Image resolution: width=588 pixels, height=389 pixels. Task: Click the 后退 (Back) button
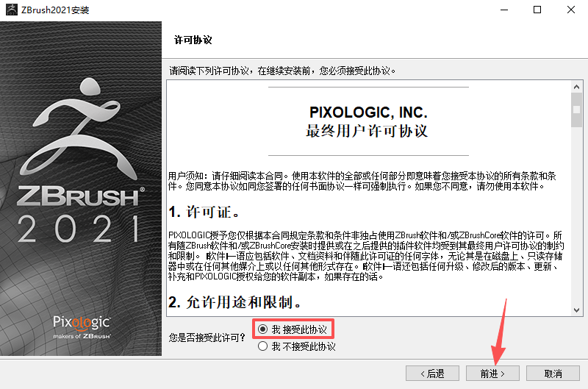click(x=432, y=374)
